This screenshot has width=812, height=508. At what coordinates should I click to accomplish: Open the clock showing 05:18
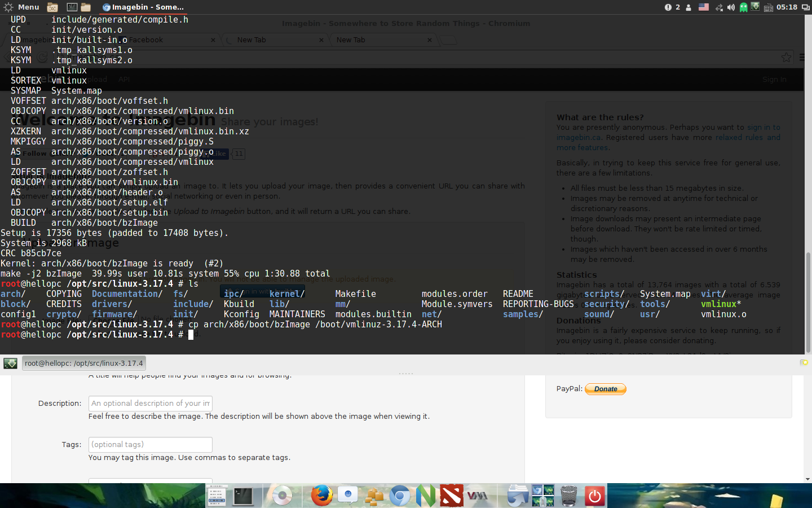[x=787, y=7]
